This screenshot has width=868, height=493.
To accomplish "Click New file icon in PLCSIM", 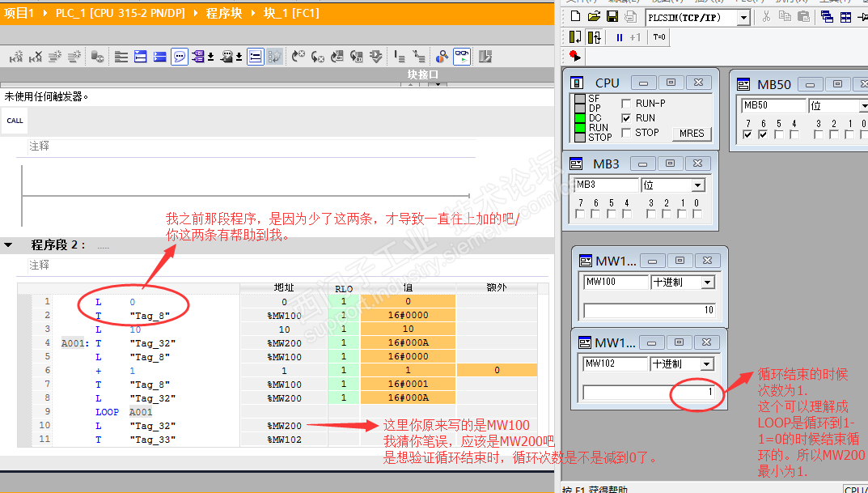I will pyautogui.click(x=575, y=17).
